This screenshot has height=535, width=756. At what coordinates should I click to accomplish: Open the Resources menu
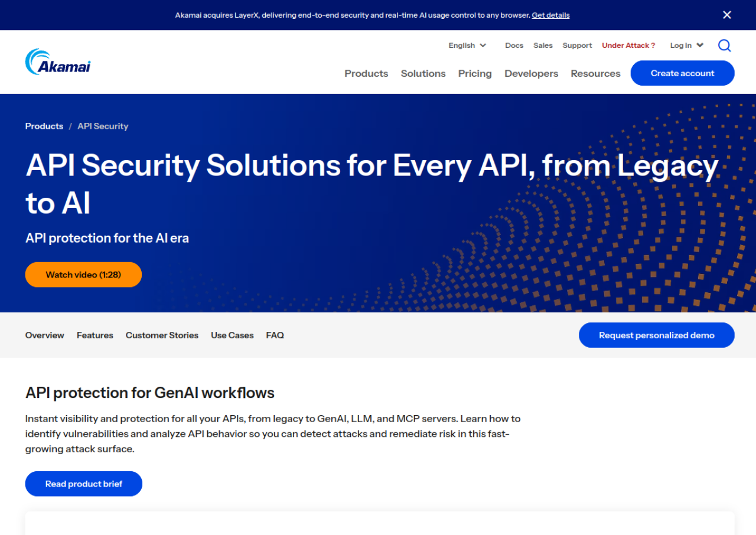(x=595, y=73)
